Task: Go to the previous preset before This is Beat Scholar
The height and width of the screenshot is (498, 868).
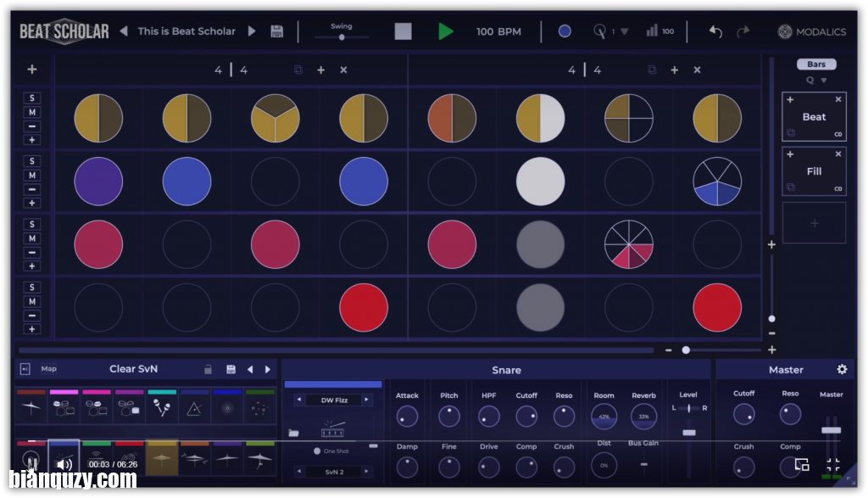Action: click(124, 31)
